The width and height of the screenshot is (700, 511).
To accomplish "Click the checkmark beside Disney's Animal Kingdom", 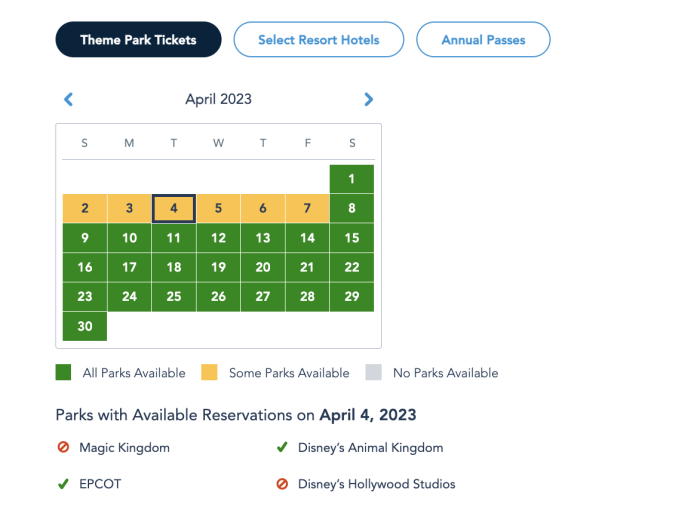I will [x=282, y=447].
